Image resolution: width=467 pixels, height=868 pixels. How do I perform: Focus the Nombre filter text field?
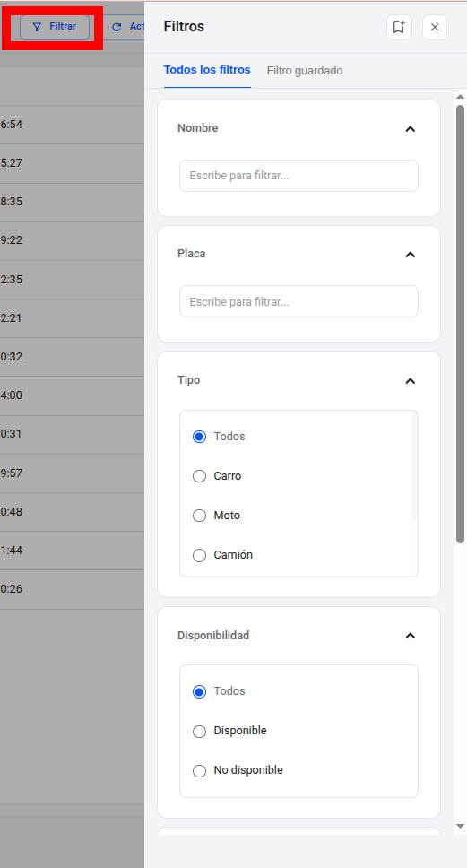tap(298, 176)
